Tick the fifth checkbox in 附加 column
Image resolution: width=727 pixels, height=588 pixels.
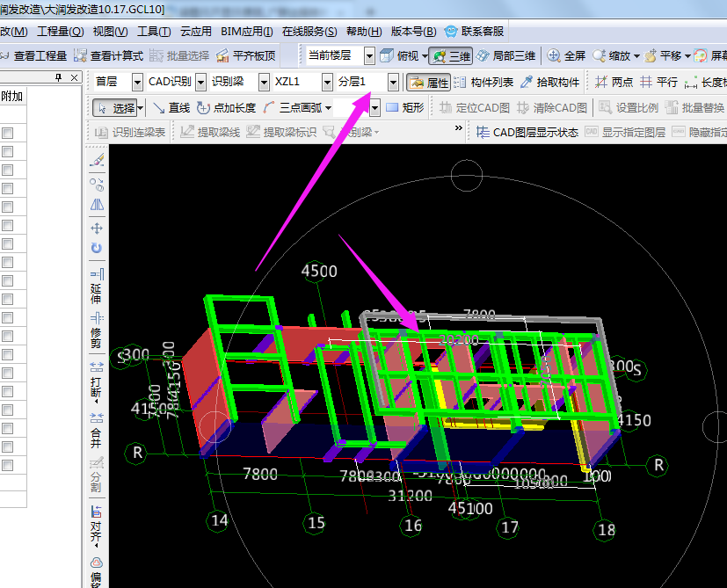point(7,207)
